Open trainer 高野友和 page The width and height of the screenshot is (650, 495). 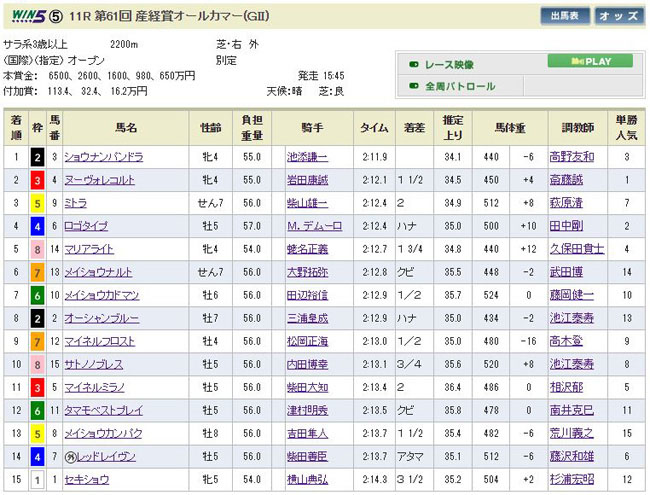570,157
